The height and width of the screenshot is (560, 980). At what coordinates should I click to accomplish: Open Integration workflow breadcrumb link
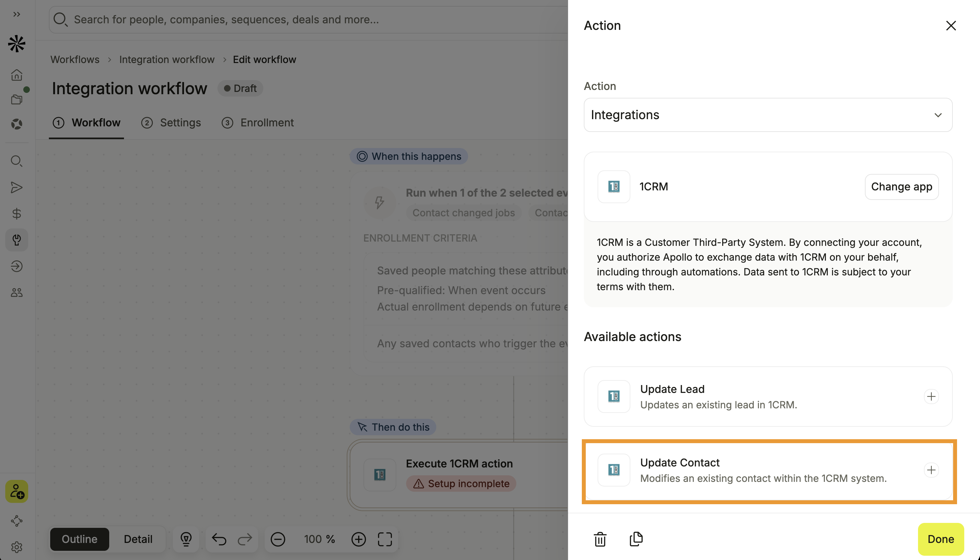click(167, 59)
